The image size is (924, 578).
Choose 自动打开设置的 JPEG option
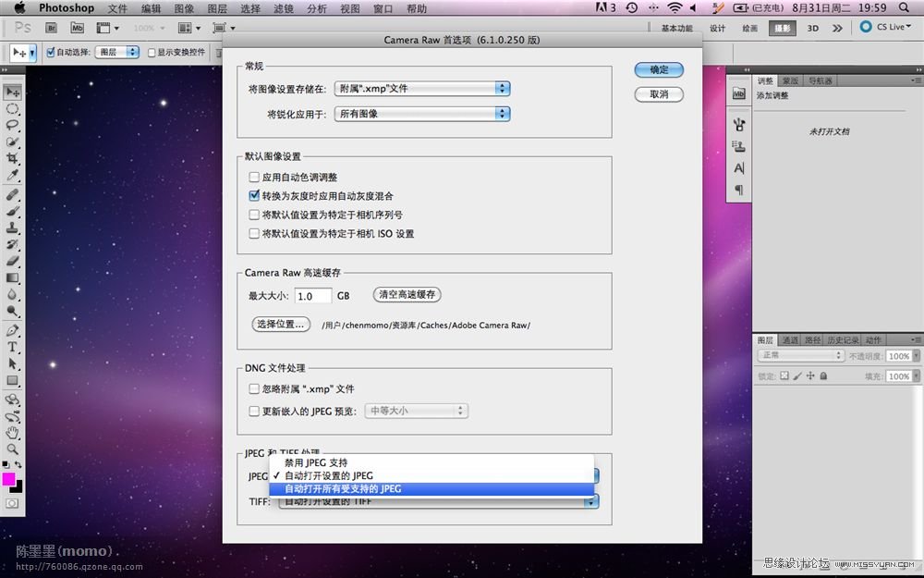tap(432, 475)
